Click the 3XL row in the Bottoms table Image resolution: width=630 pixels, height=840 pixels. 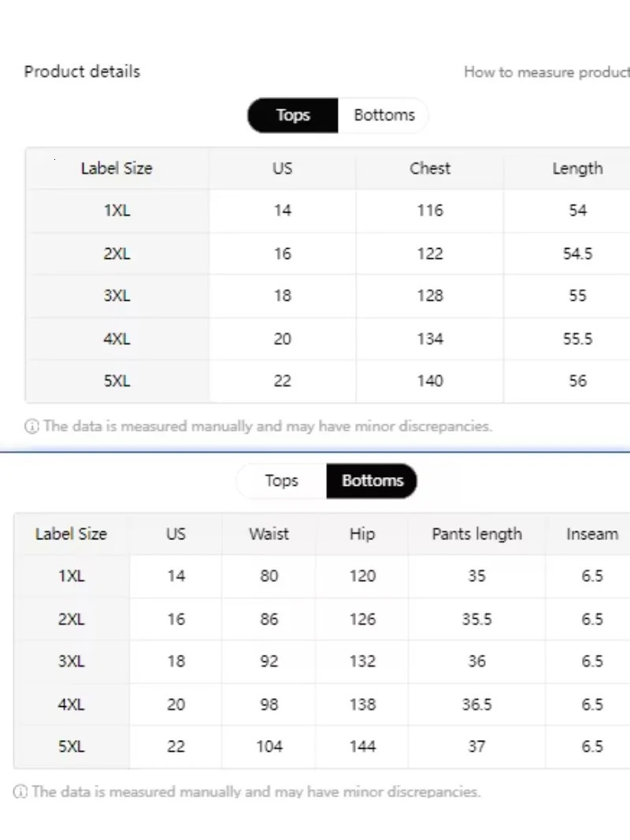click(x=71, y=661)
